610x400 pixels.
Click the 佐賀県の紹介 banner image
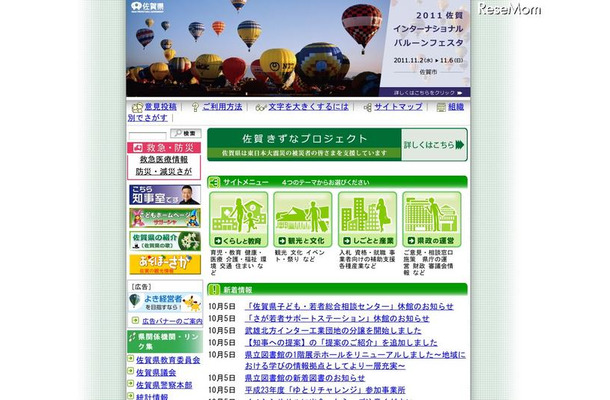click(x=164, y=241)
